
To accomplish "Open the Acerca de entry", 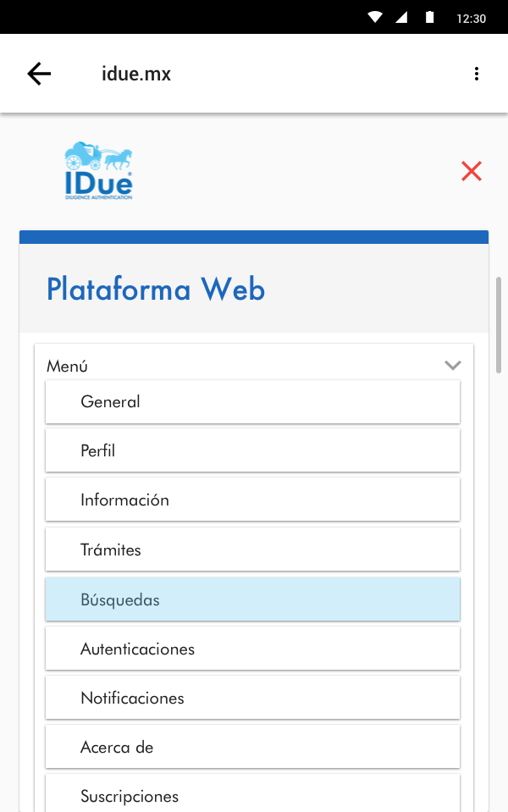I will pos(252,748).
